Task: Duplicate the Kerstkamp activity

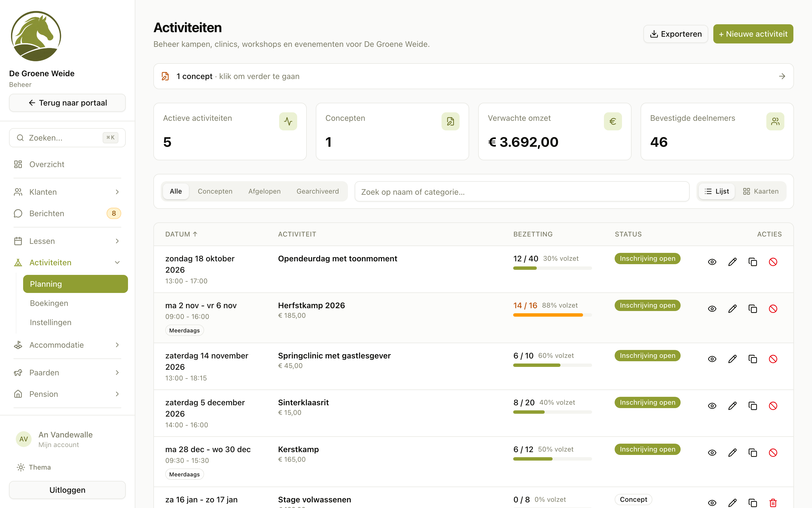Action: 753,453
